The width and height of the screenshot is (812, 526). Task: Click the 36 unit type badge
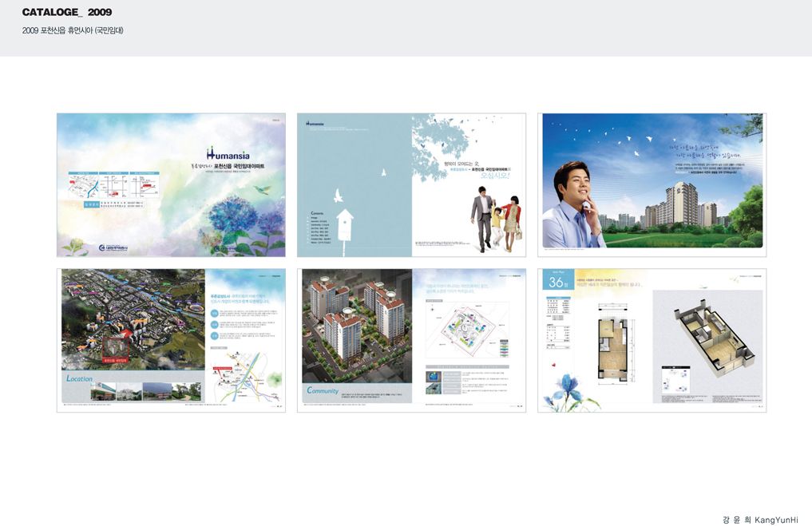click(557, 283)
